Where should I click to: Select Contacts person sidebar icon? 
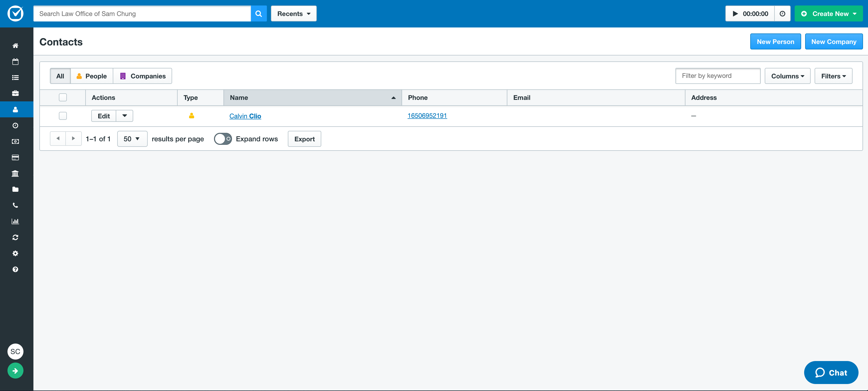point(15,110)
